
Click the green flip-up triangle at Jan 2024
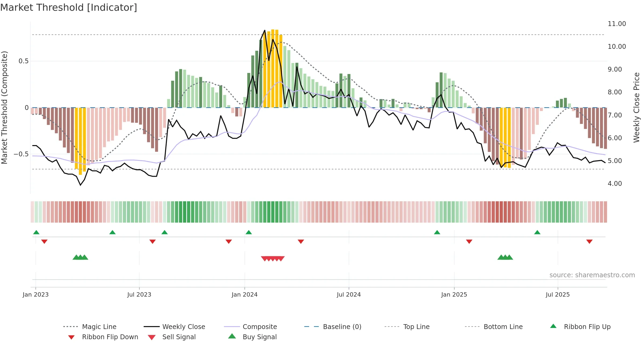click(x=249, y=232)
